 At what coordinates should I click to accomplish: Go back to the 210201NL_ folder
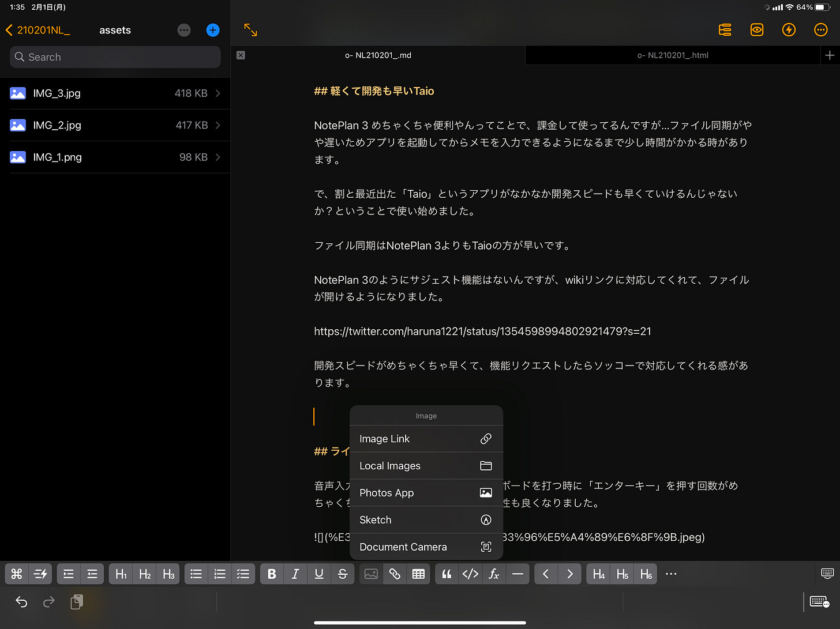tap(38, 30)
